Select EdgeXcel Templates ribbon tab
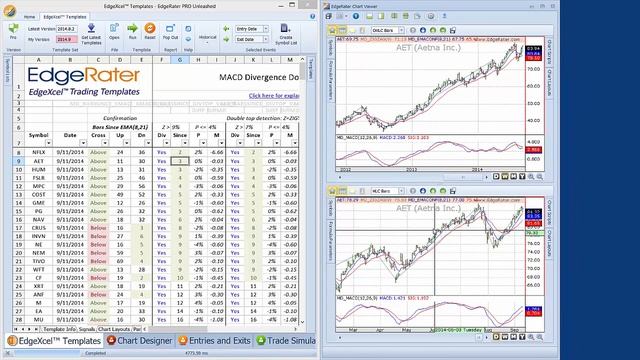Screen dimensions: 640x360 (64, 17)
